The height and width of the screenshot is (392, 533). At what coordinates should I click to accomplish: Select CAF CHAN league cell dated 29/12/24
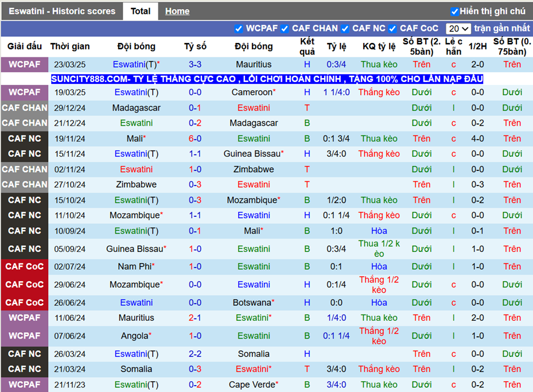(25, 108)
